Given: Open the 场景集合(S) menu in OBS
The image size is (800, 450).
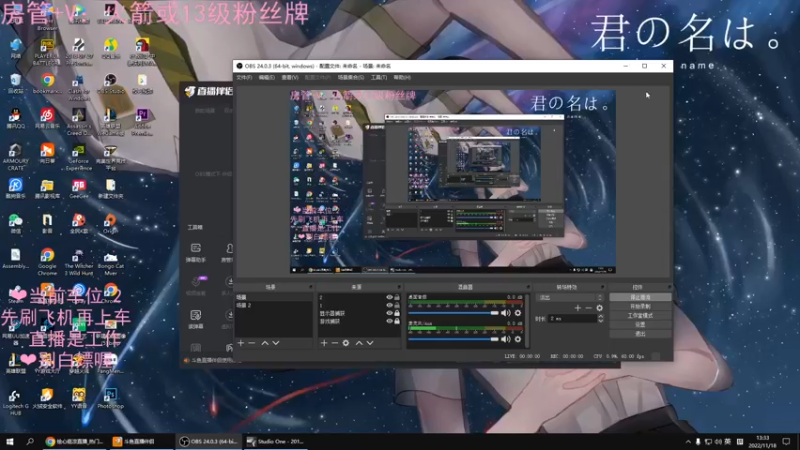Looking at the screenshot, I should (351, 78).
